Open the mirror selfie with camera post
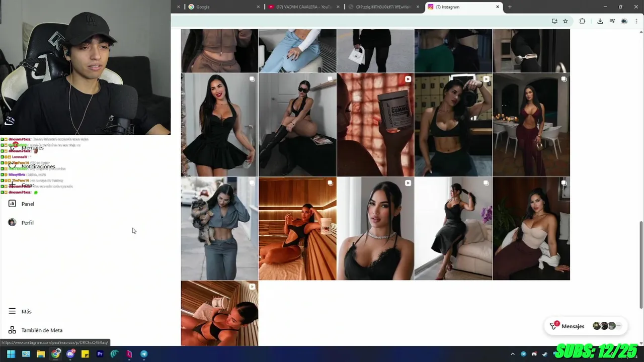The height and width of the screenshot is (362, 644). [453, 125]
